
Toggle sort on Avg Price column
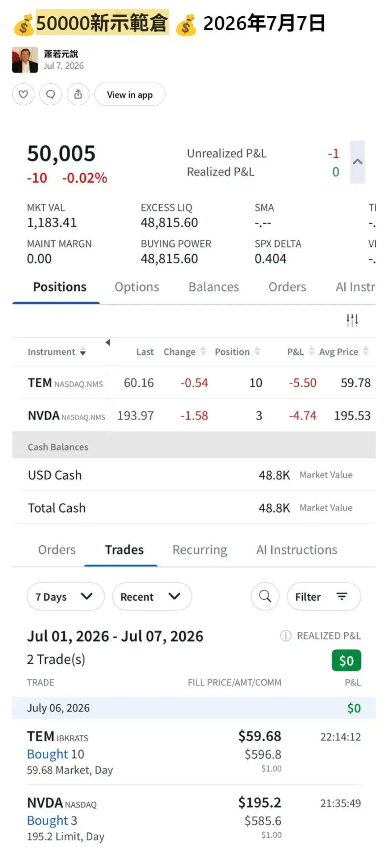pos(344,351)
